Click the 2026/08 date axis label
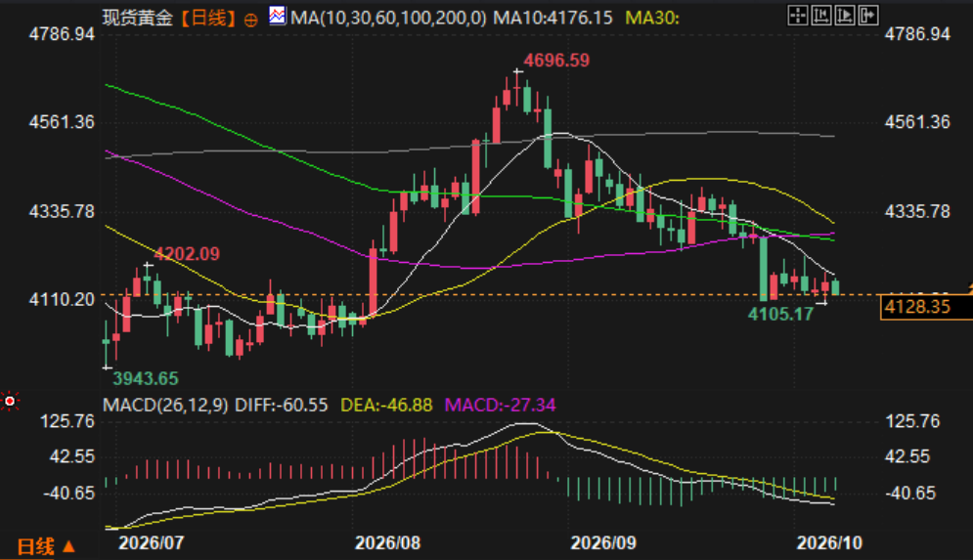The image size is (973, 560). (388, 543)
